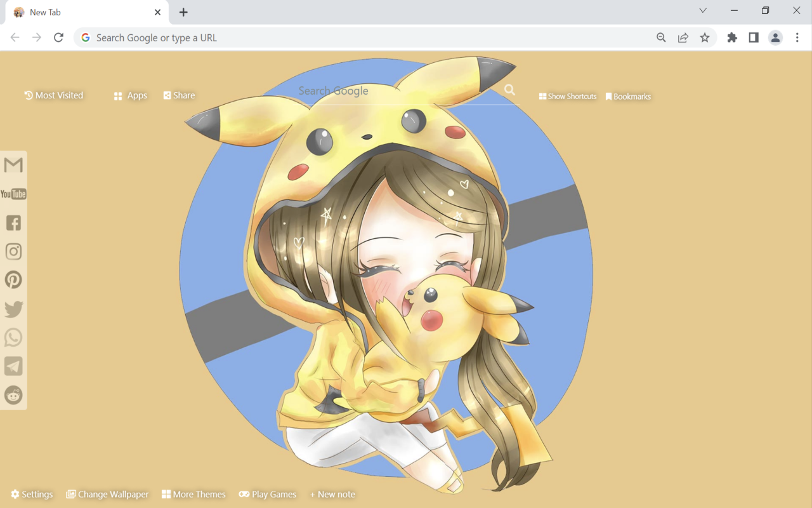
Task: Open zoom control in address bar
Action: 661,37
